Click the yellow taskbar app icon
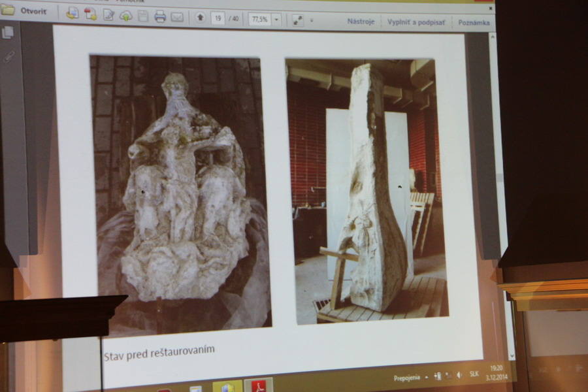The image size is (588, 392). [x=227, y=386]
